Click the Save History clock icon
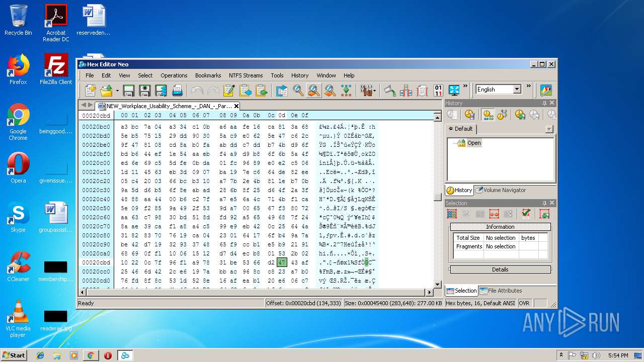Screen dimensions: 644x362 (520, 115)
